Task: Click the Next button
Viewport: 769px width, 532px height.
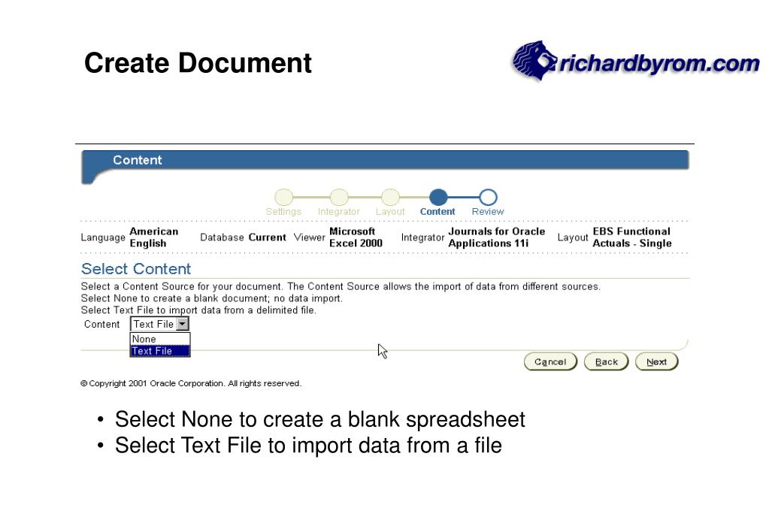Action: (656, 362)
